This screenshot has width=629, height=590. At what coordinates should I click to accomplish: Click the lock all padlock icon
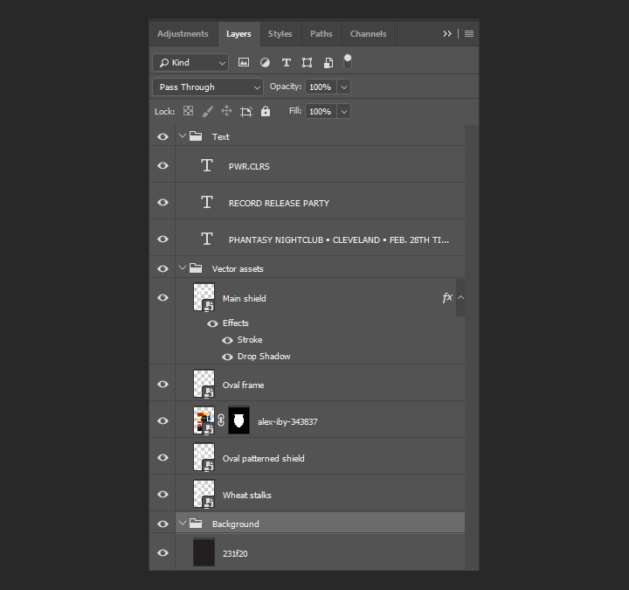(266, 111)
